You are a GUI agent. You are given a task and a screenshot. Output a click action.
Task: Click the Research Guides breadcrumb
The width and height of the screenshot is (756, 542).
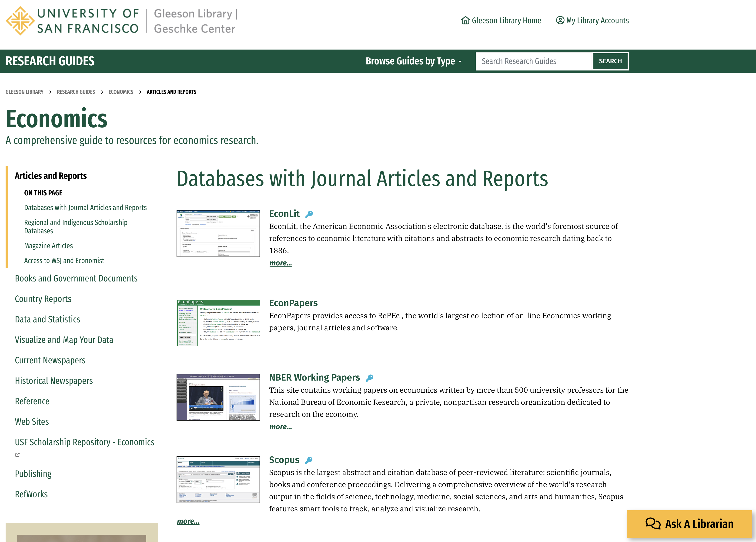(x=76, y=92)
